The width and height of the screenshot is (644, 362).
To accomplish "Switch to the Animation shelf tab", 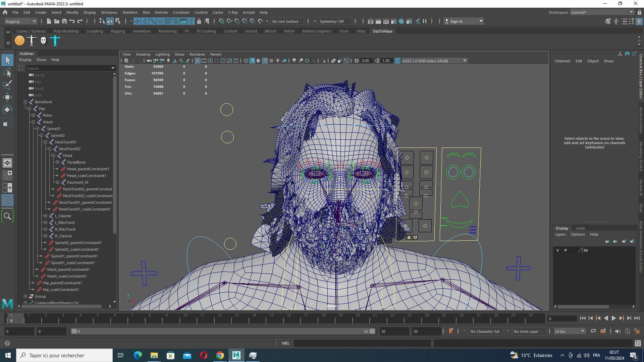I will tap(142, 31).
